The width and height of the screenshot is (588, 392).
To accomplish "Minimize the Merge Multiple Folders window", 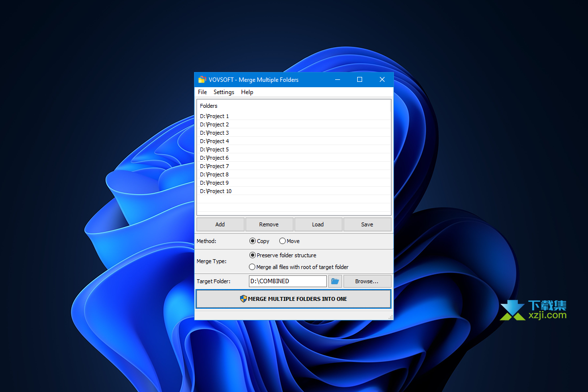I will (337, 79).
